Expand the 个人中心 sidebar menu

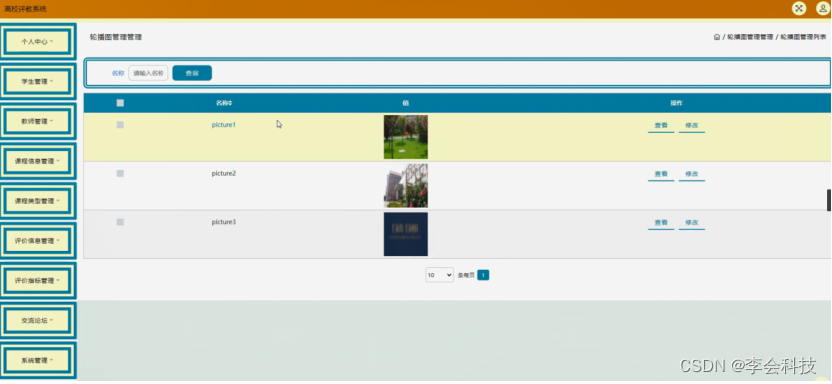pos(38,41)
